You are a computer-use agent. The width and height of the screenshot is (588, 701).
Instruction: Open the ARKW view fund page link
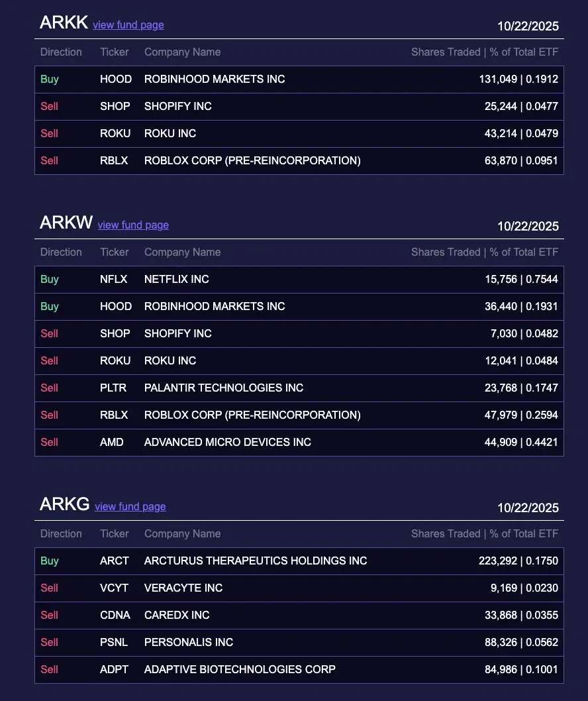coord(133,225)
